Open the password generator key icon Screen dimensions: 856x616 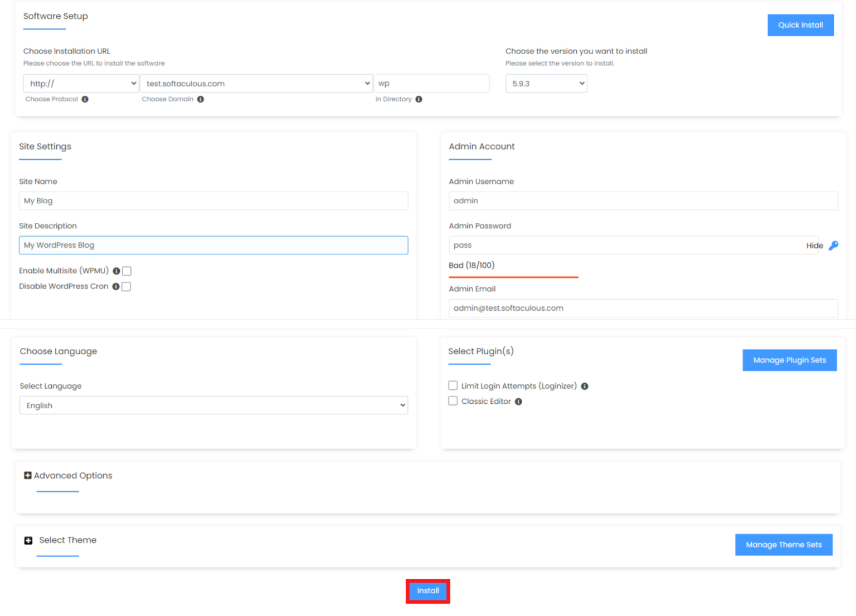(x=834, y=245)
